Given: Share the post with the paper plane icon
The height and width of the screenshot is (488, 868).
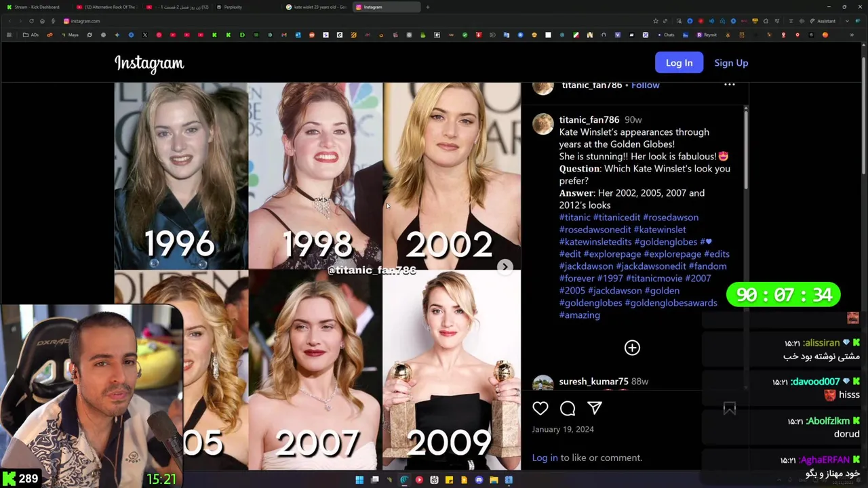Looking at the screenshot, I should click(x=595, y=408).
